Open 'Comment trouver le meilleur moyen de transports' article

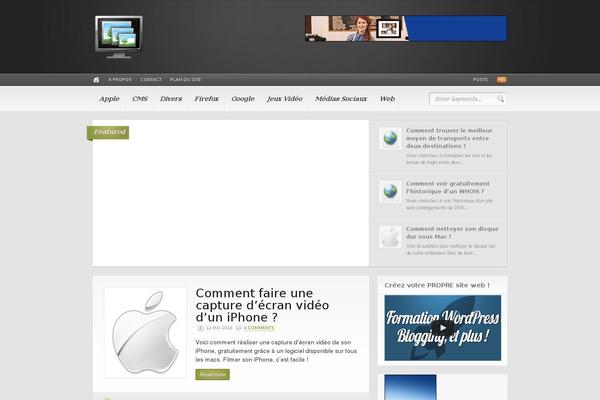[449, 138]
